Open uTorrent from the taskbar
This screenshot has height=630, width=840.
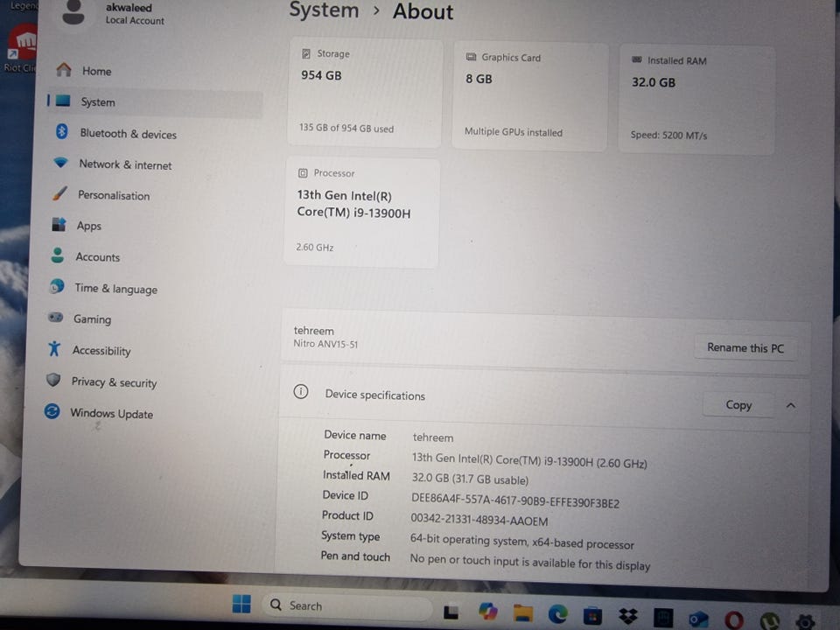point(769,621)
